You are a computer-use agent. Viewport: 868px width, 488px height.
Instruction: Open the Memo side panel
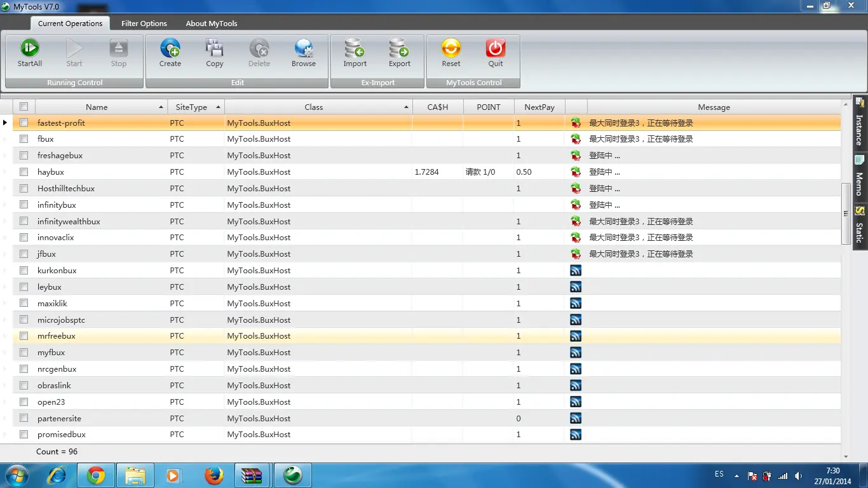[860, 176]
